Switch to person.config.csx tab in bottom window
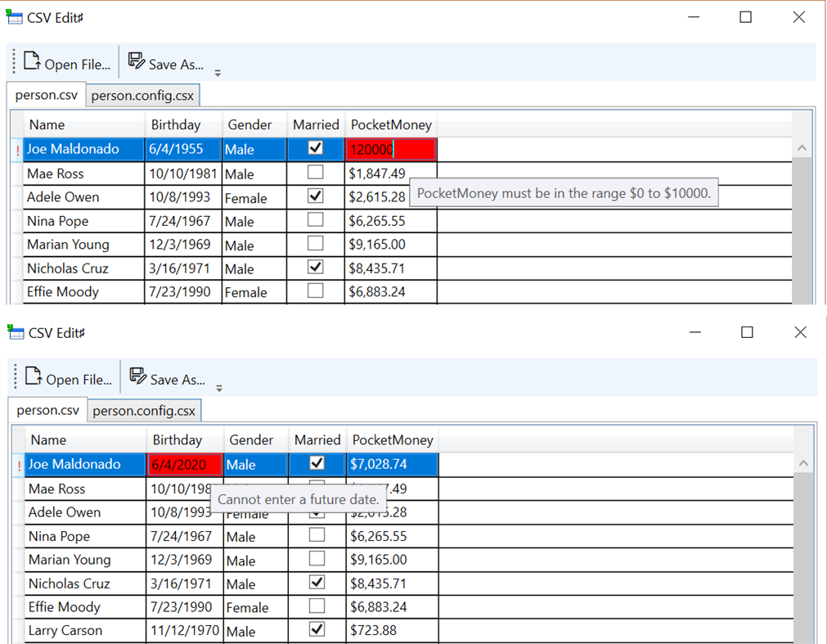The image size is (827, 644). pos(144,411)
